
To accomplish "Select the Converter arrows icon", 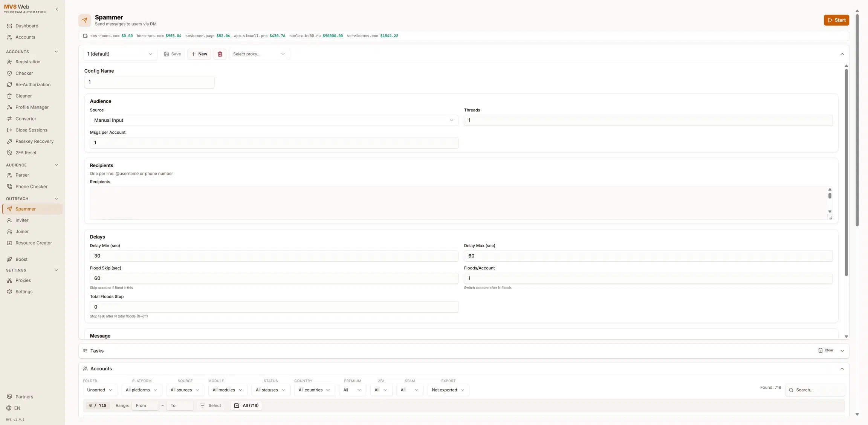I will (x=9, y=119).
